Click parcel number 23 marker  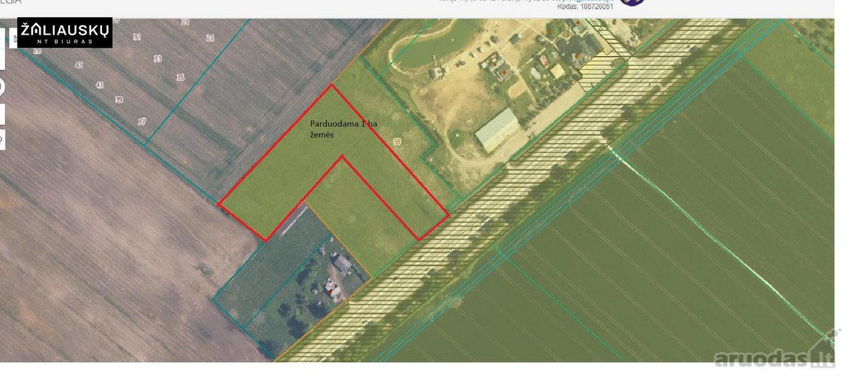coord(185,22)
